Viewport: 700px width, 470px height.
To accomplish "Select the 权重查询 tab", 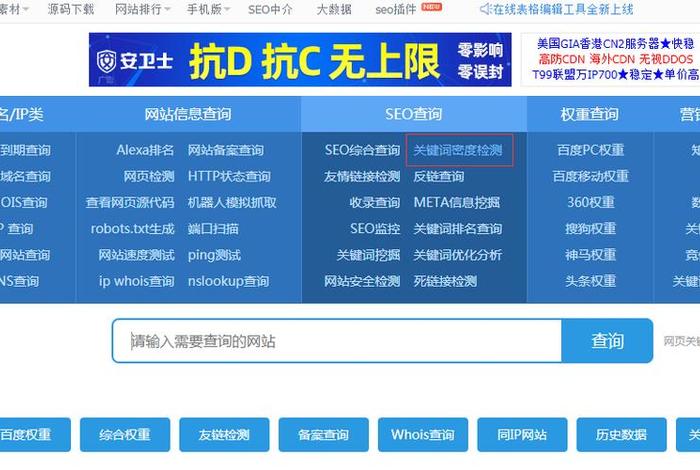I will pos(589,114).
